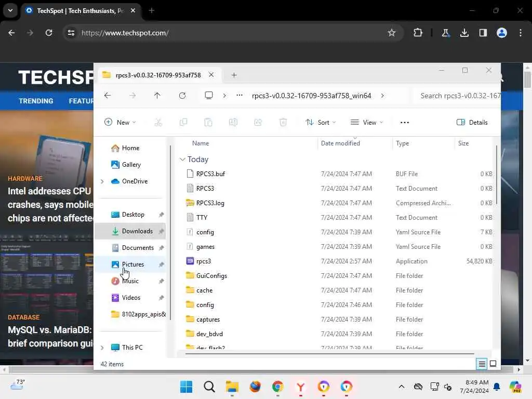Go up one folder level in Explorer

[157, 96]
